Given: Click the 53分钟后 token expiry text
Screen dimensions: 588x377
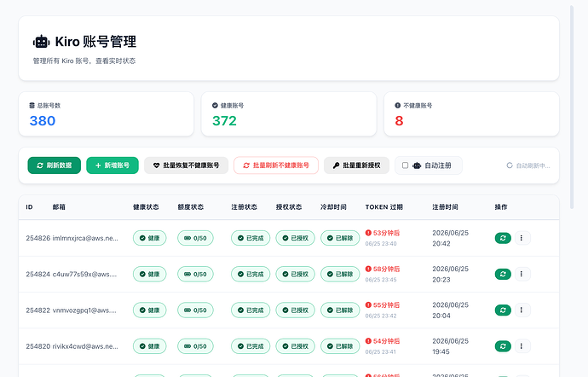Looking at the screenshot, I should pos(386,233).
